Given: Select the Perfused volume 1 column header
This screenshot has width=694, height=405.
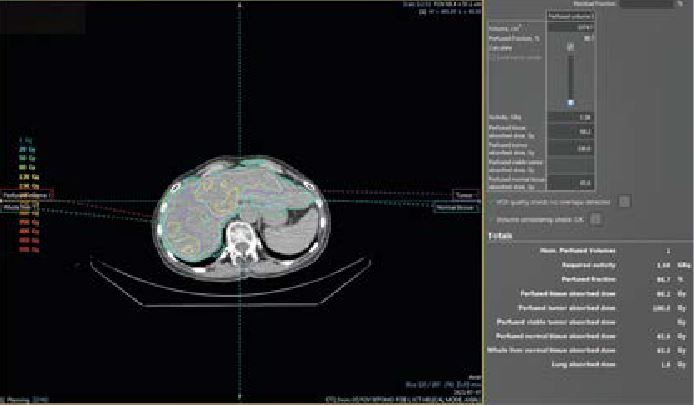Looking at the screenshot, I should click(x=572, y=16).
